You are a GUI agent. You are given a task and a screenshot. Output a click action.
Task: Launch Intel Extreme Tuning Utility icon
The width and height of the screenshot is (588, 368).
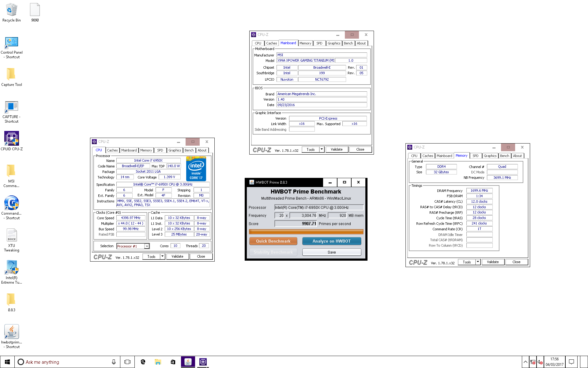click(12, 272)
